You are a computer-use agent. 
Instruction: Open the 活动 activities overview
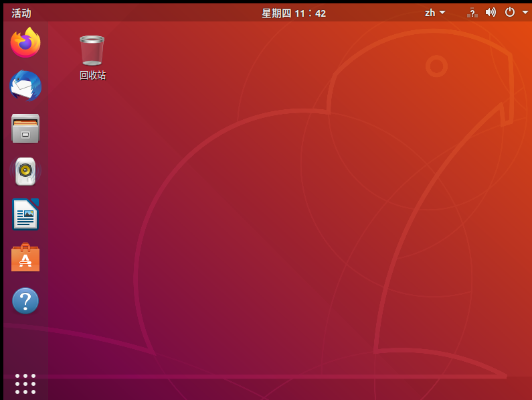(21, 13)
